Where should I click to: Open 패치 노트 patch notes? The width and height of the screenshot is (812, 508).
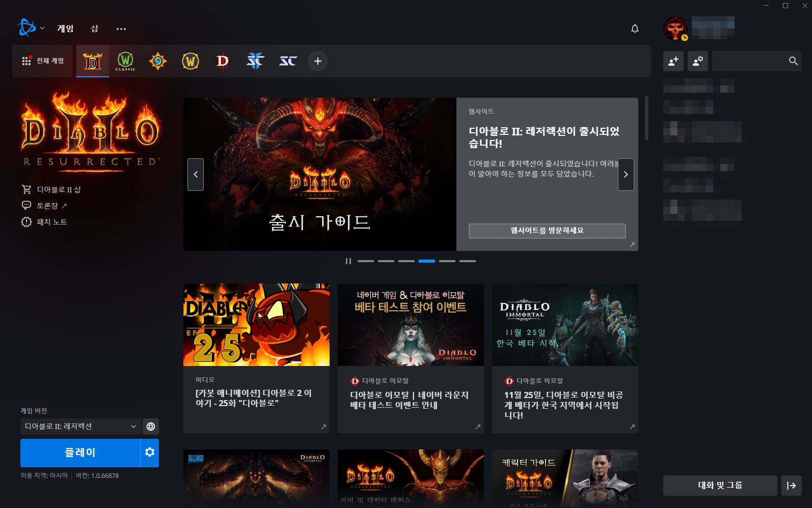pyautogui.click(x=51, y=222)
